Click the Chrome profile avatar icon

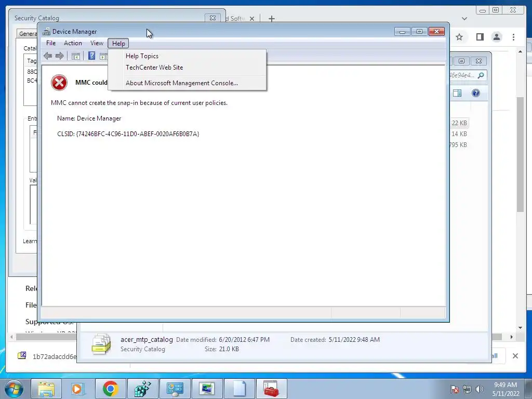click(497, 37)
